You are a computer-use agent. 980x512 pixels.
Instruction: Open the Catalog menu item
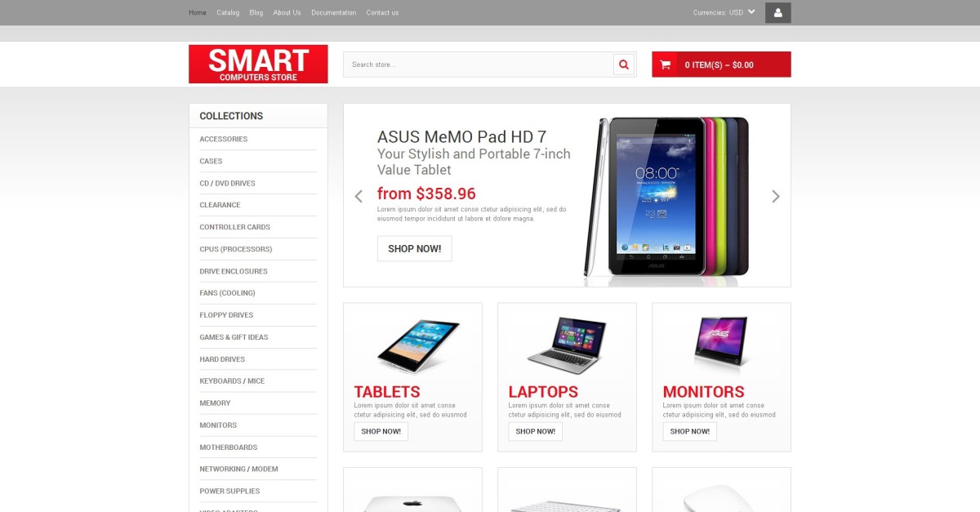pos(228,12)
